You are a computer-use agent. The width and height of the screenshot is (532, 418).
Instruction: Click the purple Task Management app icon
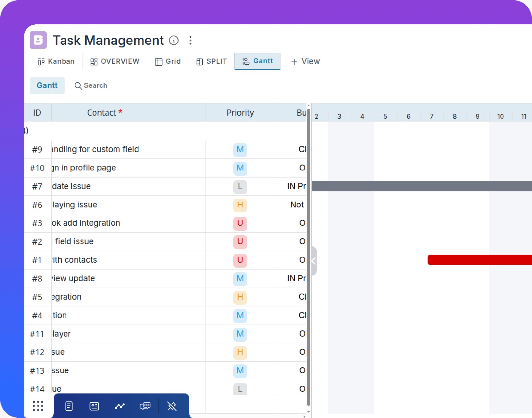38,40
